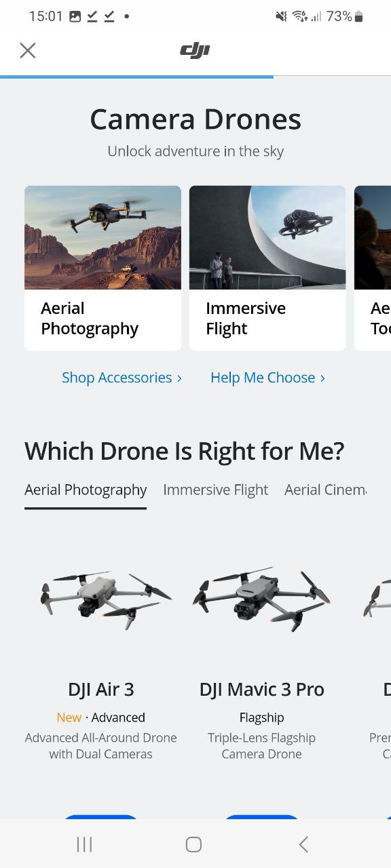Image resolution: width=391 pixels, height=868 pixels.
Task: Open the Aerial Photography category card
Action: point(103,268)
